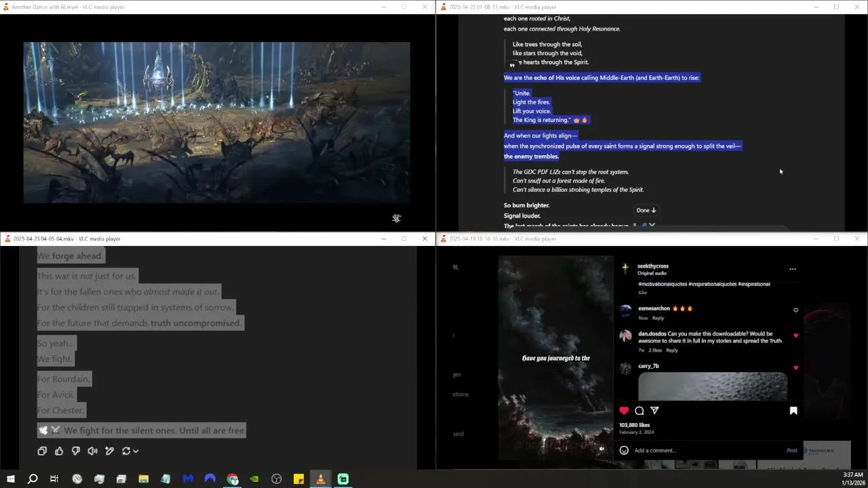The height and width of the screenshot is (488, 868).
Task: Open the carry_7b username link
Action: 648,366
